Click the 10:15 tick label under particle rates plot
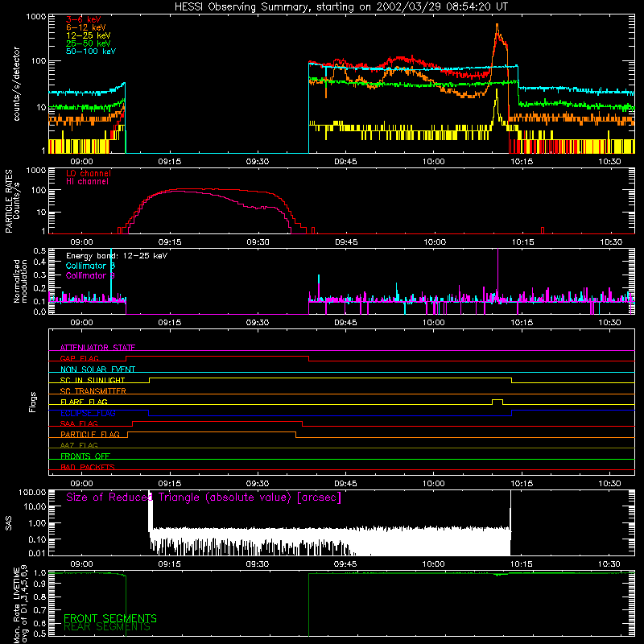The image size is (644, 644). tap(522, 242)
